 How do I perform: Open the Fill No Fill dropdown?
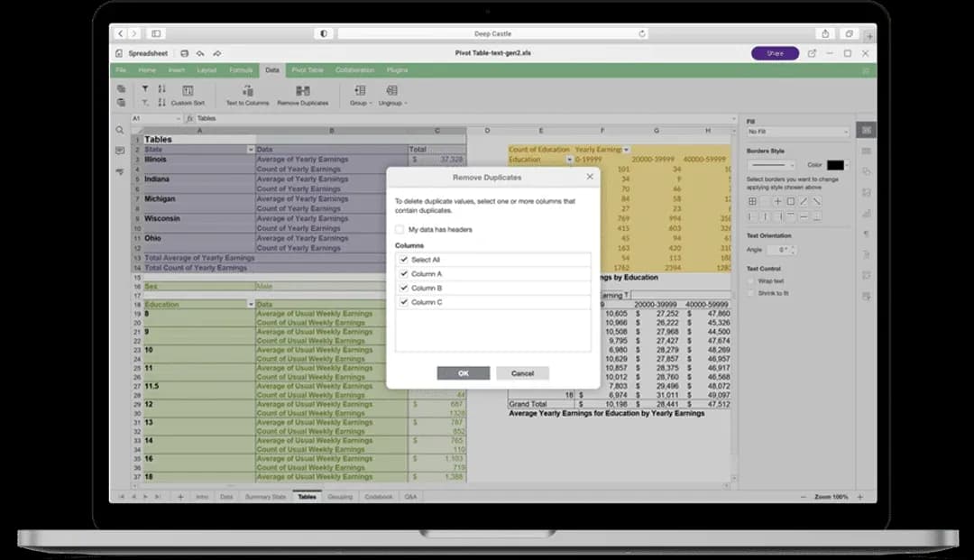[797, 132]
